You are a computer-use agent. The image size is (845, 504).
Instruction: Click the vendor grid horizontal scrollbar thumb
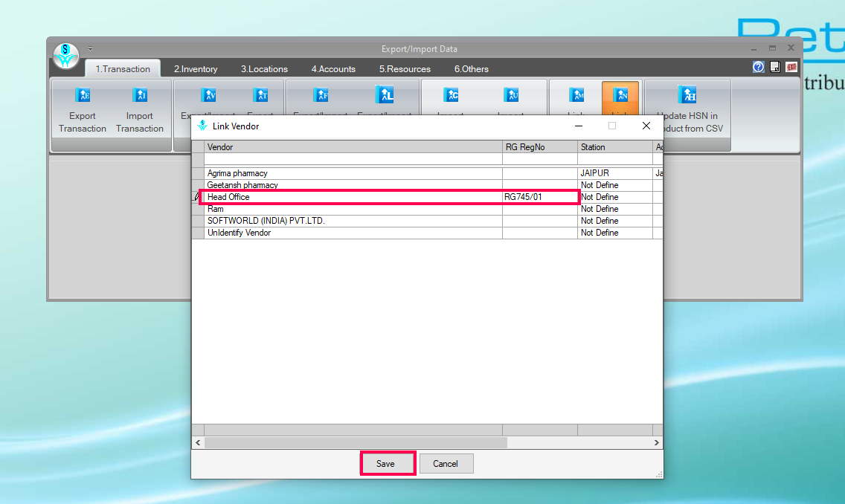(356, 442)
